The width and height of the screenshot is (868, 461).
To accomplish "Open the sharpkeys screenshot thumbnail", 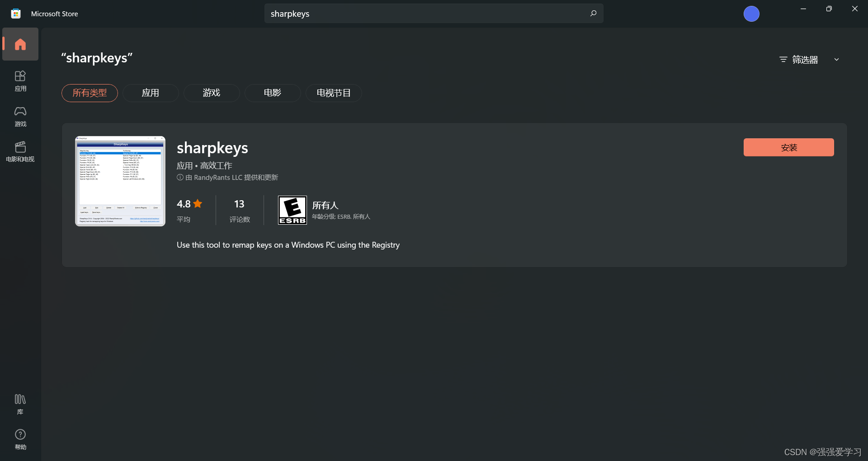I will coord(120,181).
